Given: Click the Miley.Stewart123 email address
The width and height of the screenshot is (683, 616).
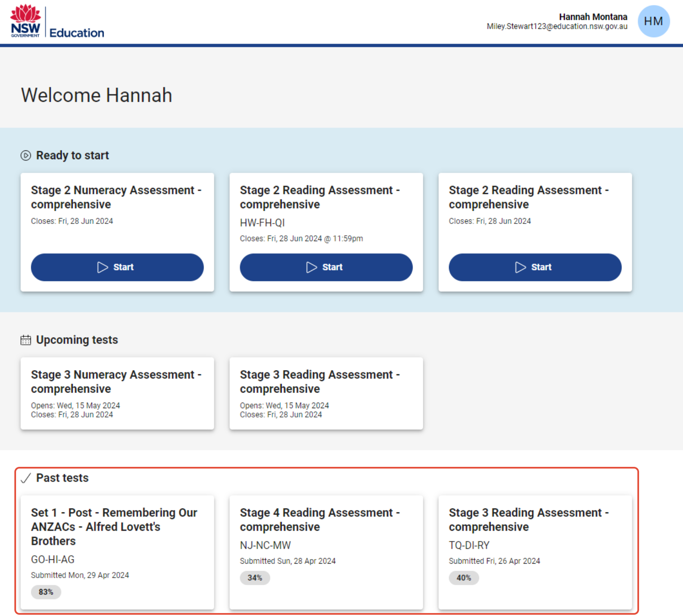Looking at the screenshot, I should click(x=557, y=27).
